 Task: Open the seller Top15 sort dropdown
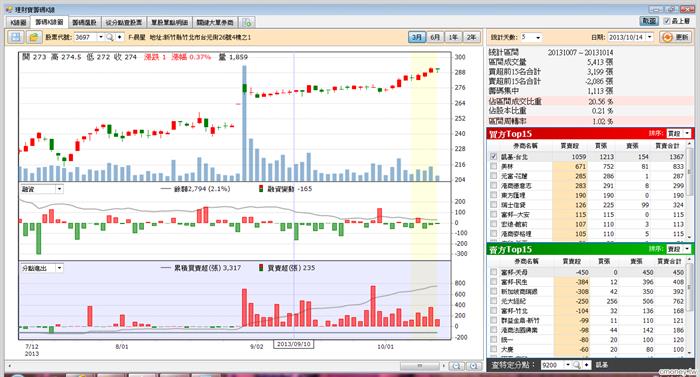pyautogui.click(x=687, y=249)
